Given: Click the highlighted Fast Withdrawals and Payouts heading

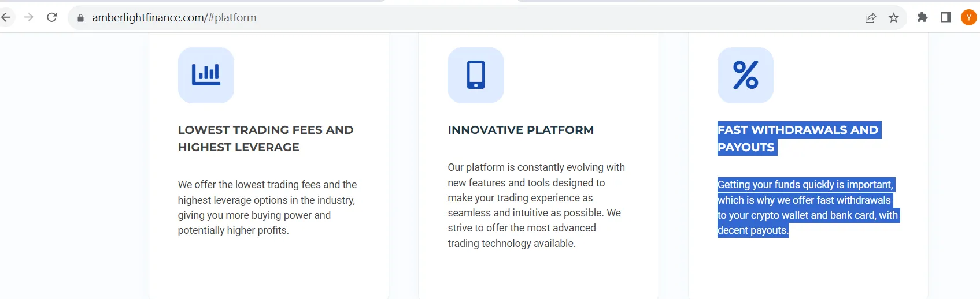Looking at the screenshot, I should (x=799, y=139).
